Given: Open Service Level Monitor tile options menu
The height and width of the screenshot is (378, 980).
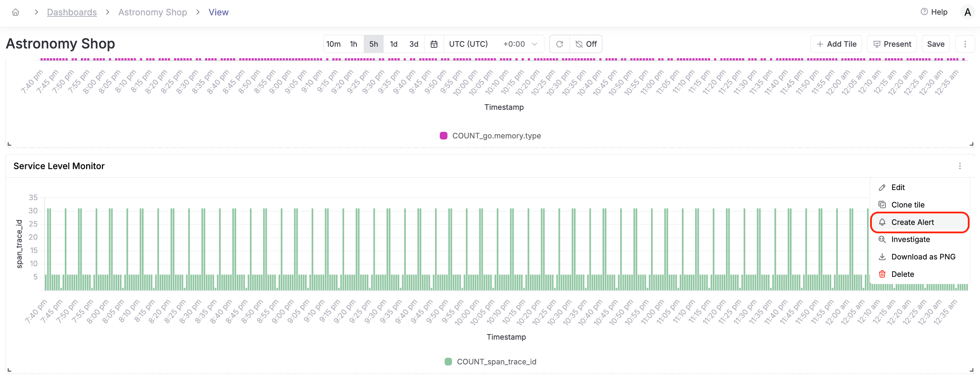Looking at the screenshot, I should click(x=960, y=166).
